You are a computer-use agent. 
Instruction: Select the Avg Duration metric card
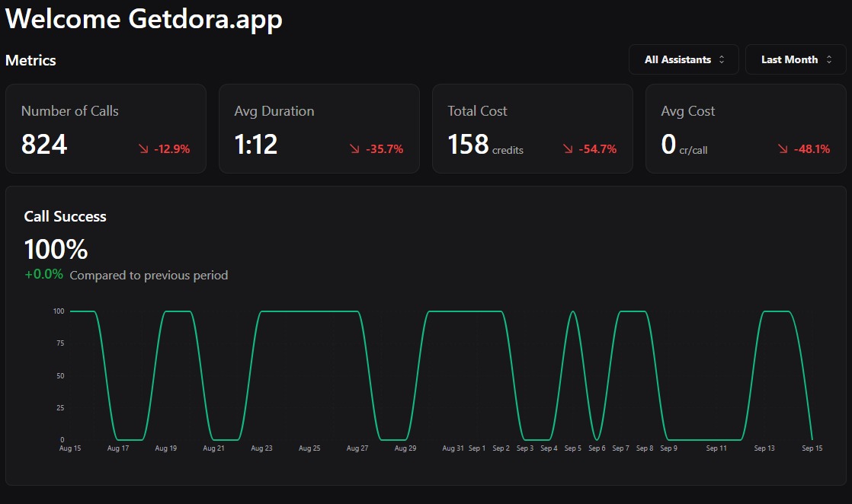tap(319, 129)
